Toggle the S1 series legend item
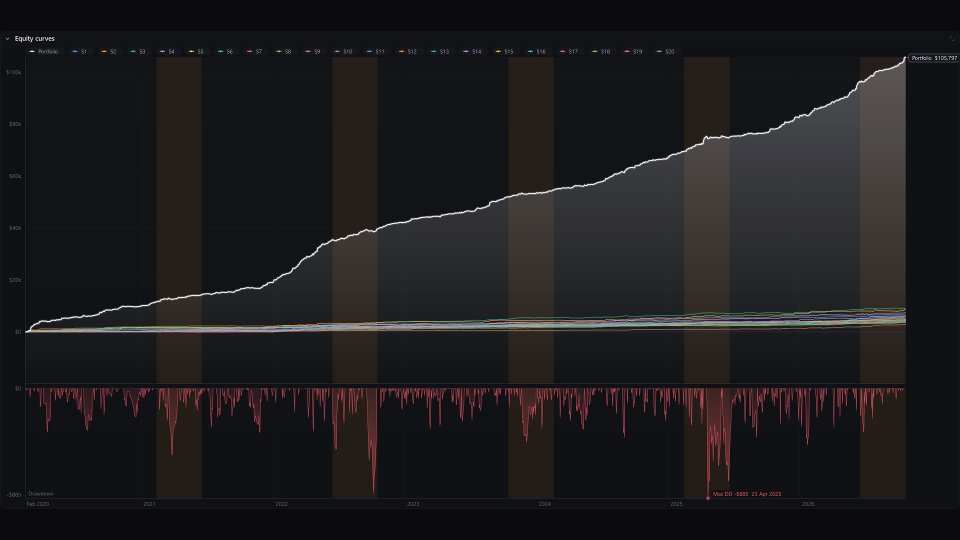The width and height of the screenshot is (960, 540). 80,51
